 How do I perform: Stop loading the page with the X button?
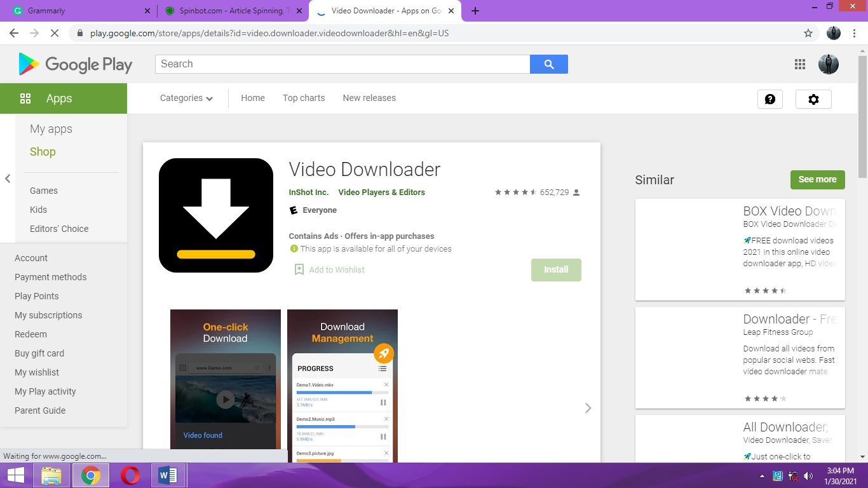pyautogui.click(x=55, y=33)
